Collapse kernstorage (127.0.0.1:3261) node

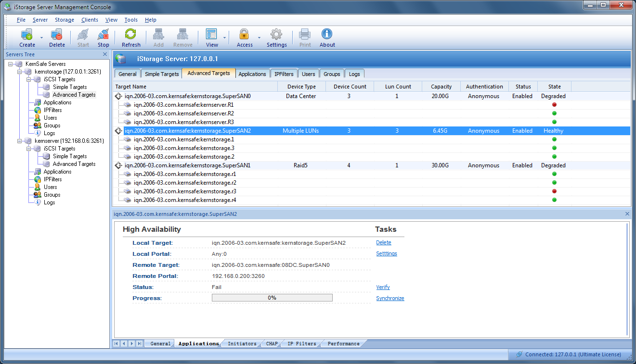[x=19, y=72]
